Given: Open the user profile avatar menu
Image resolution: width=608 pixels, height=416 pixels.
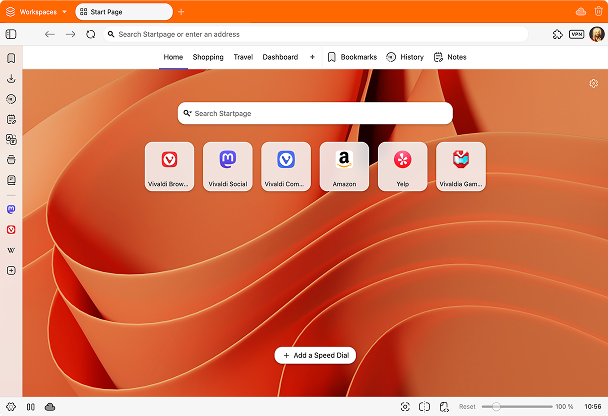Looking at the screenshot, I should click(x=596, y=33).
